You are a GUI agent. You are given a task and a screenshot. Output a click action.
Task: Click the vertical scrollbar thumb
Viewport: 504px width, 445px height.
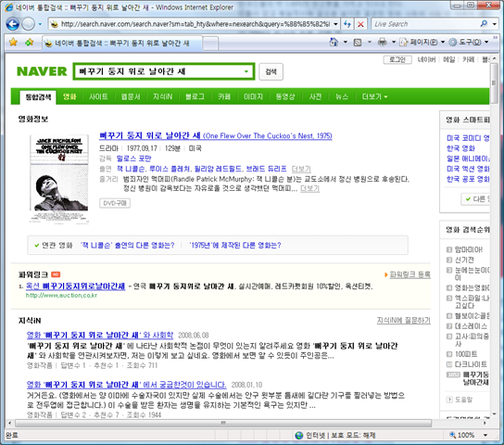(494, 83)
